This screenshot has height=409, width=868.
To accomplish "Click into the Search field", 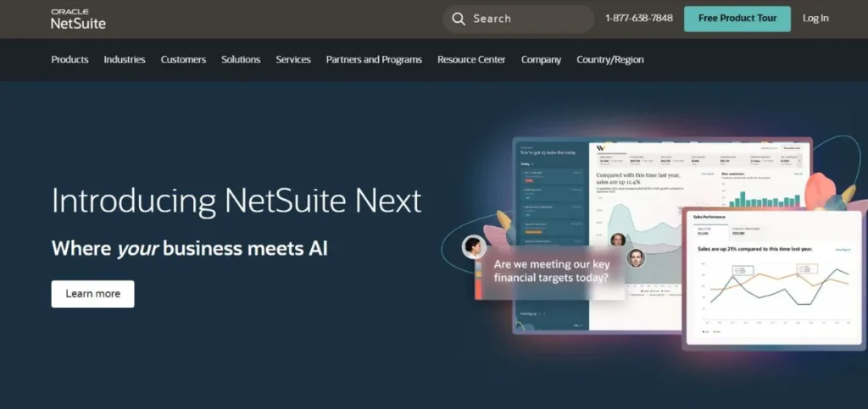I will pyautogui.click(x=518, y=19).
